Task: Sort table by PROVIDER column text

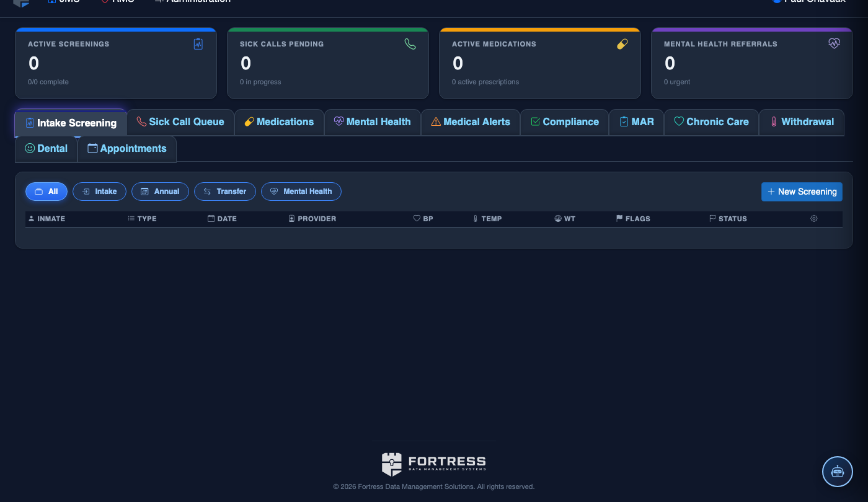Action: pos(317,219)
